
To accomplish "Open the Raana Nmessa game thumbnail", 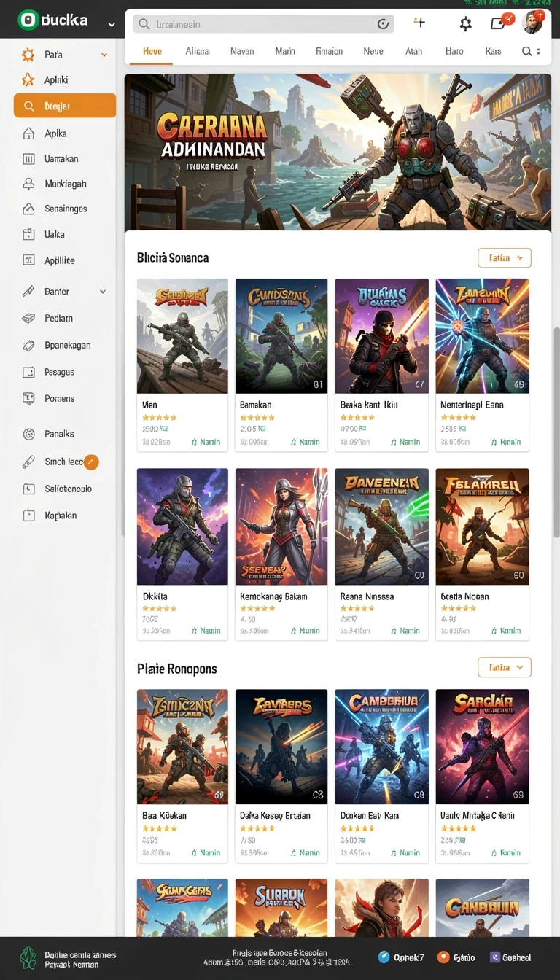I will [382, 526].
